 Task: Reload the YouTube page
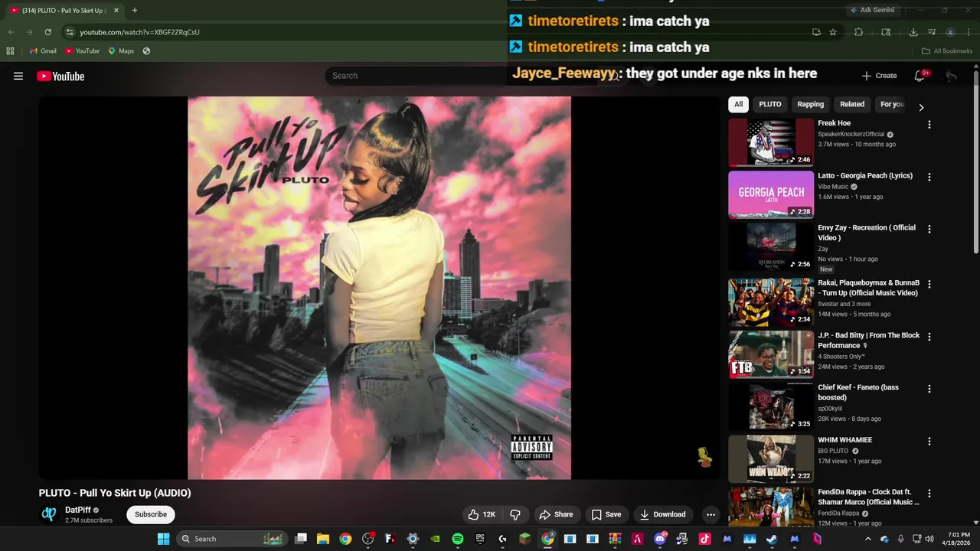(47, 32)
